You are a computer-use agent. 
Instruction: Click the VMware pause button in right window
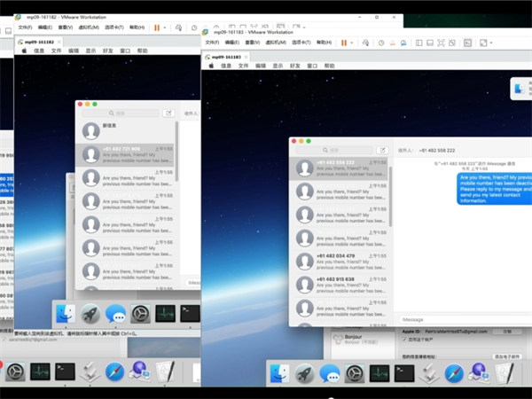(x=343, y=42)
